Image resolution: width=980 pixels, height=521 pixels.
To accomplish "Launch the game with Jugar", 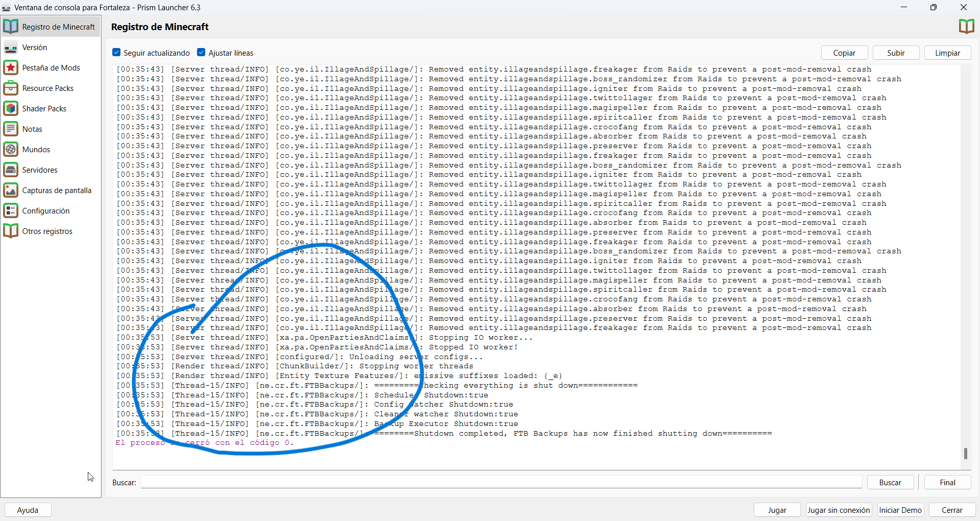I will pos(776,510).
